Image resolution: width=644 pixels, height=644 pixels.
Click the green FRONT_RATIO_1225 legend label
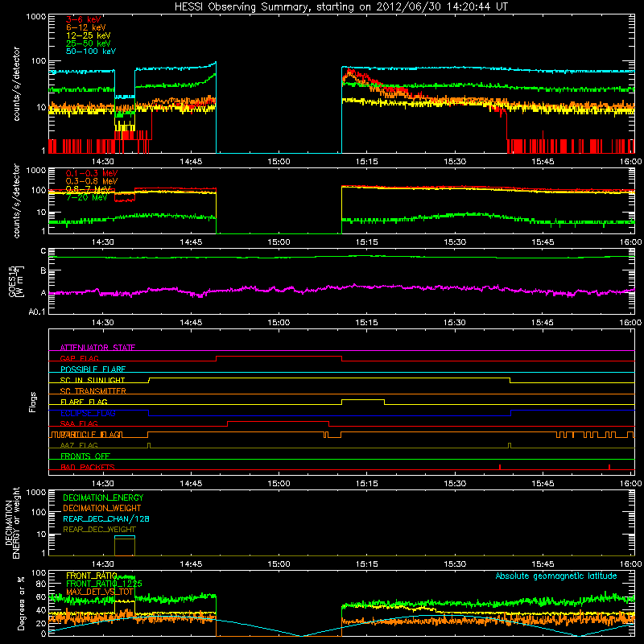pos(104,584)
